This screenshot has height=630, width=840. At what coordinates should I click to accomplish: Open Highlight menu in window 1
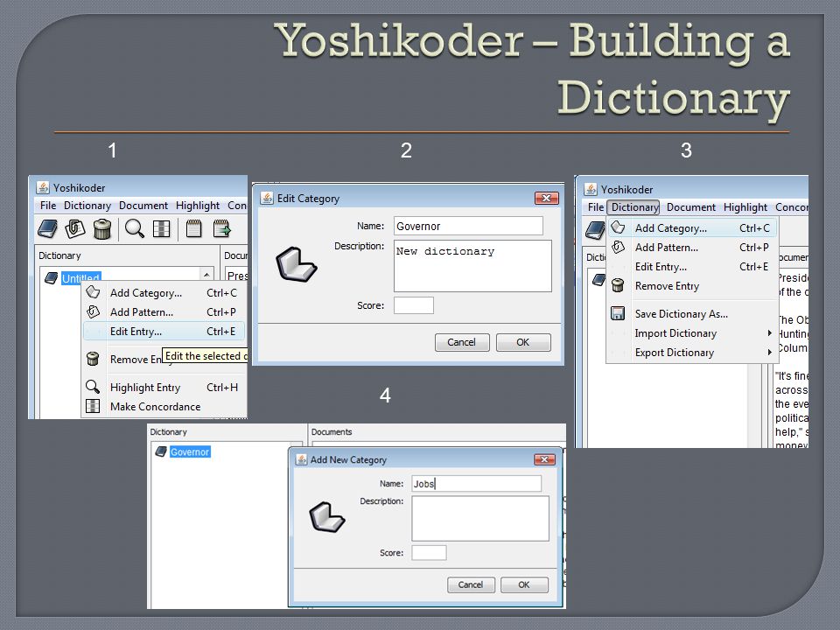[198, 205]
